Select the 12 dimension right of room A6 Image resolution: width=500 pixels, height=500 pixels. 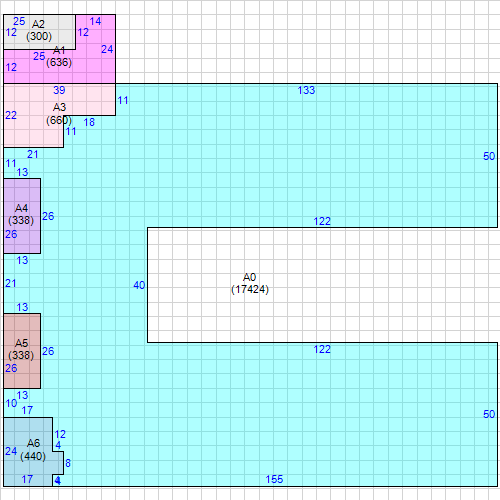60,434
